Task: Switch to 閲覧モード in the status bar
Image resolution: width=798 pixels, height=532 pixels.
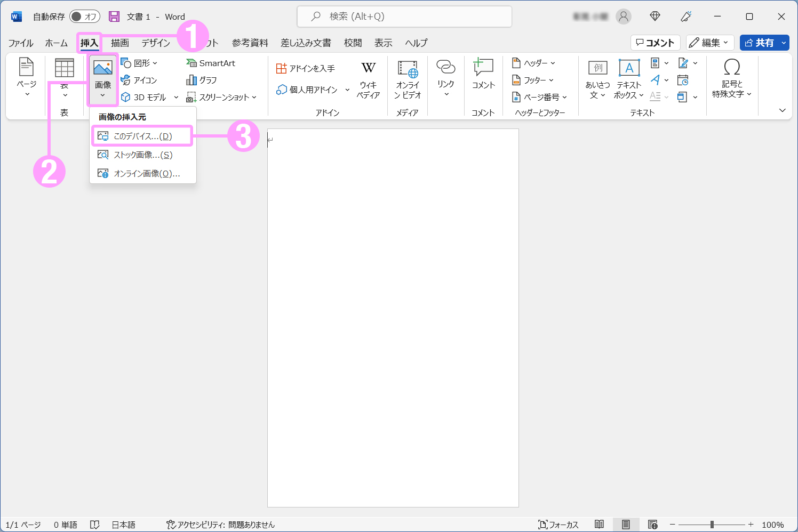Action: (600, 525)
